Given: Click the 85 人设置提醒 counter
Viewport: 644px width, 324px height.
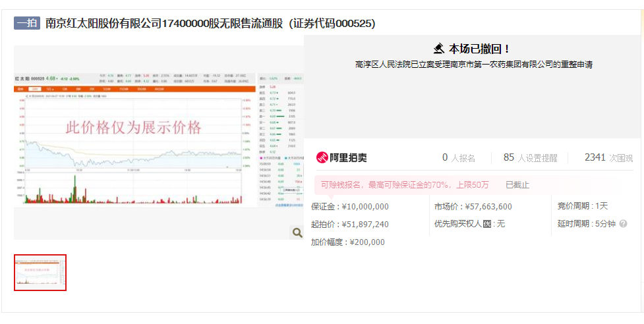Looking at the screenshot, I should pos(530,157).
